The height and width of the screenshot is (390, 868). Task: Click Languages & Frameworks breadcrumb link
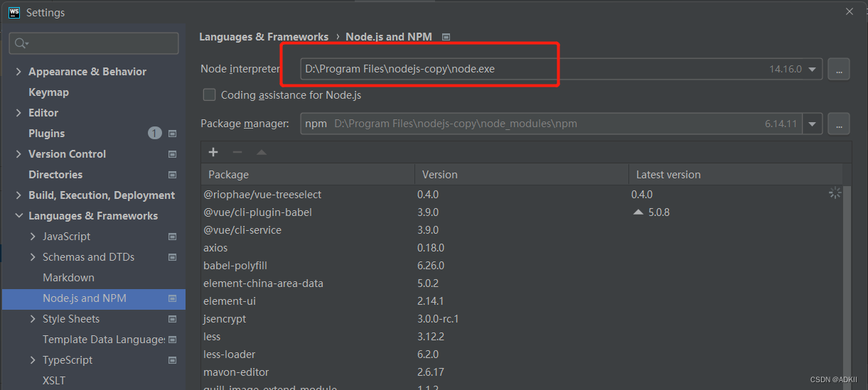point(264,37)
